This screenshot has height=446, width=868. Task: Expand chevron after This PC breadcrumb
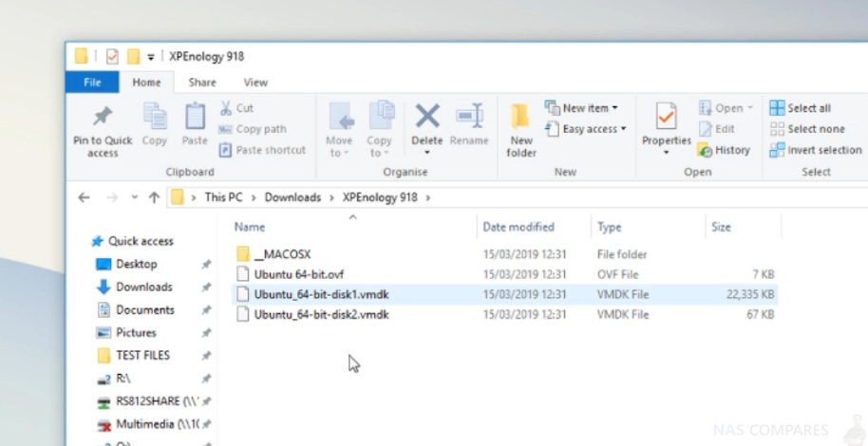(254, 197)
